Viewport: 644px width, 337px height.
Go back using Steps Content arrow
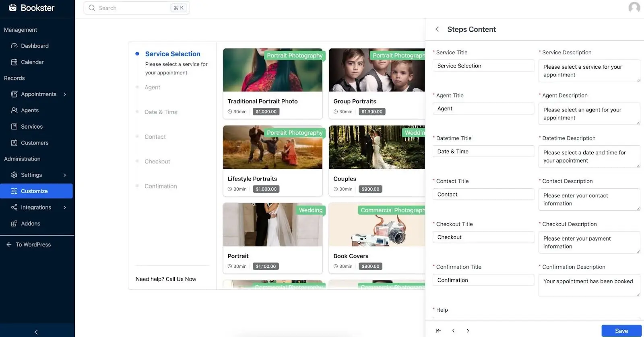click(x=437, y=29)
